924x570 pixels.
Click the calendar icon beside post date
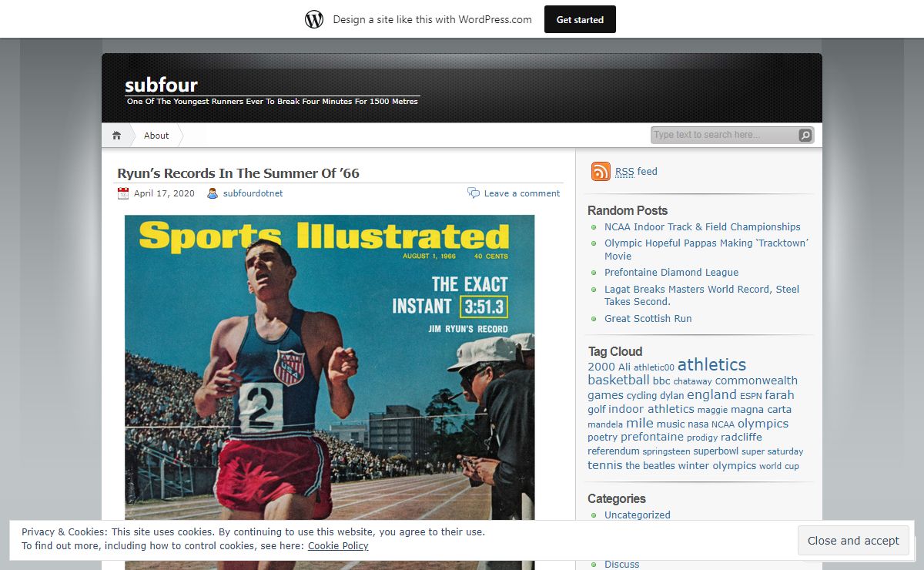click(x=123, y=193)
